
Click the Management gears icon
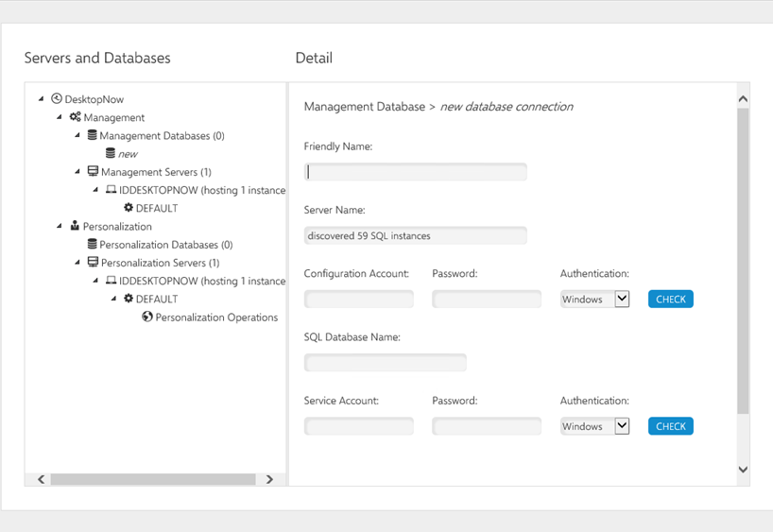76,117
